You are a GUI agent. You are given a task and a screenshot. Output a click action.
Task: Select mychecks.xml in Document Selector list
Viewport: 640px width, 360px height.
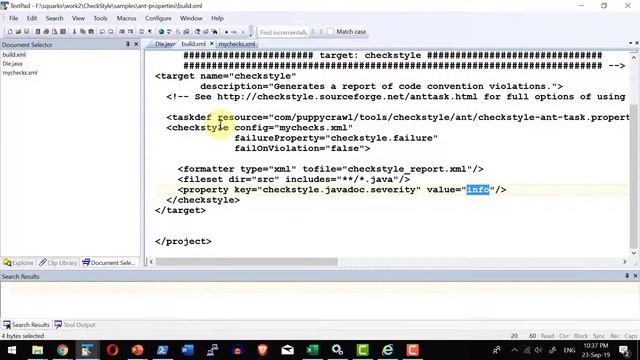[20, 73]
